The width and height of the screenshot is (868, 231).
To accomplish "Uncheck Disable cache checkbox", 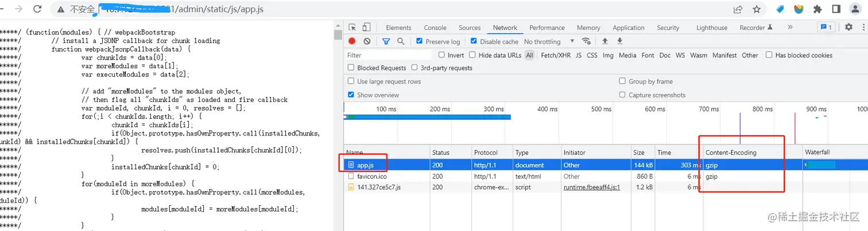I will click(x=474, y=41).
